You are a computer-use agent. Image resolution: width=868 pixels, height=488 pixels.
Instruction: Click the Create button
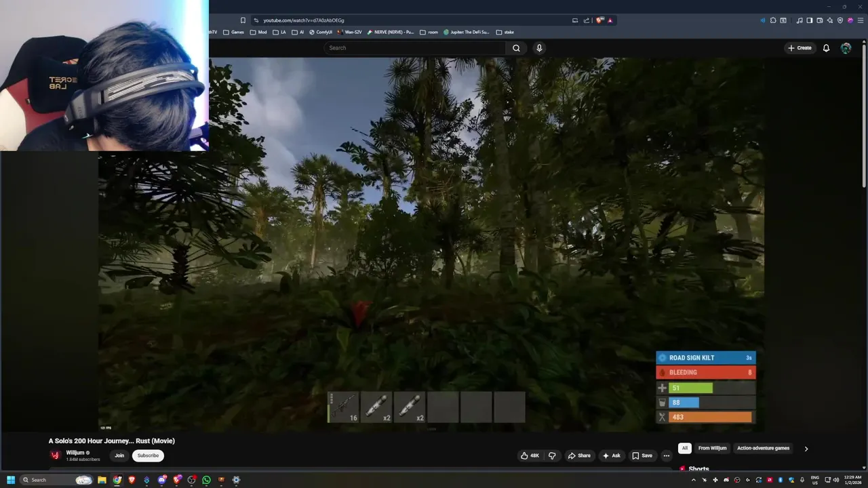coord(800,48)
